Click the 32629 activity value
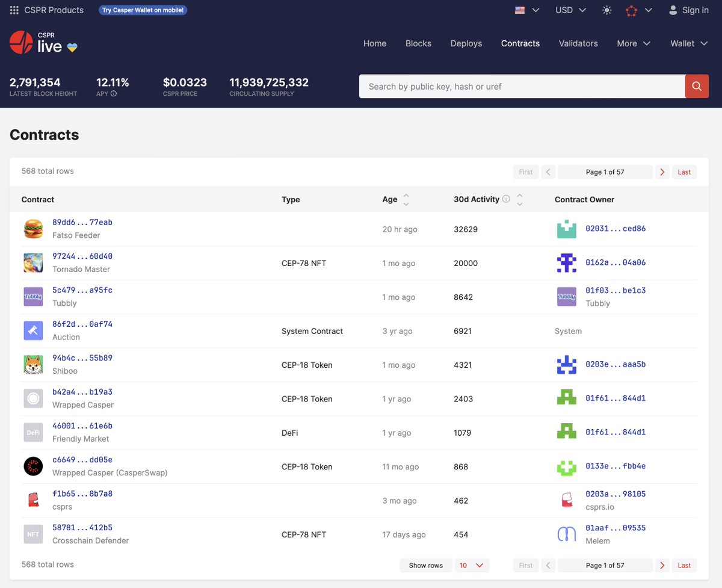The height and width of the screenshot is (588, 722). point(466,229)
